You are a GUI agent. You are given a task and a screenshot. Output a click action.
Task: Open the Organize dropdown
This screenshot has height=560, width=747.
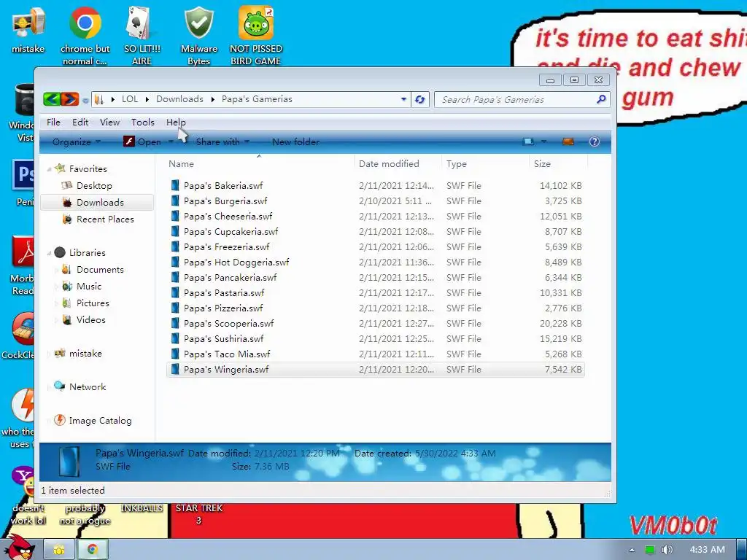(x=76, y=142)
